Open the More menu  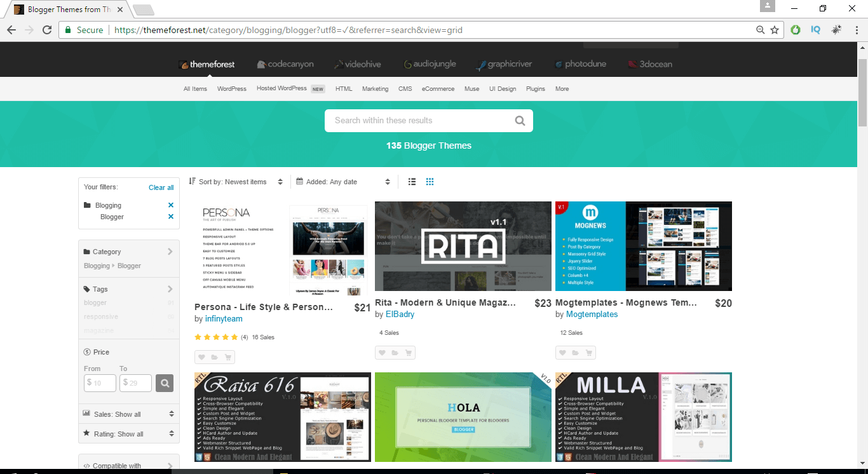click(x=562, y=89)
